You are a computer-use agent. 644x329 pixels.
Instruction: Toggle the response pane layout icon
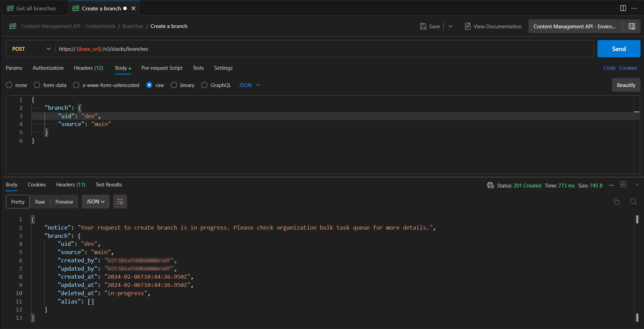click(x=623, y=184)
